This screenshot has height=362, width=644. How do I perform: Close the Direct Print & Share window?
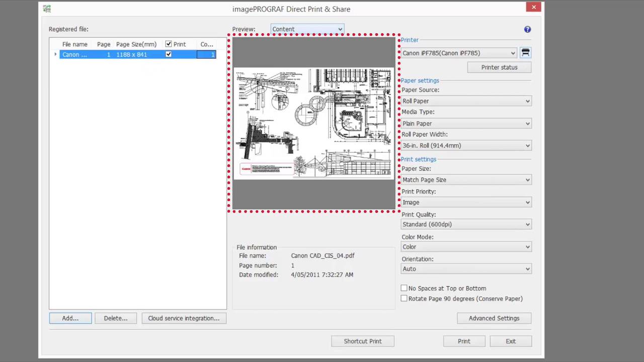(x=534, y=7)
